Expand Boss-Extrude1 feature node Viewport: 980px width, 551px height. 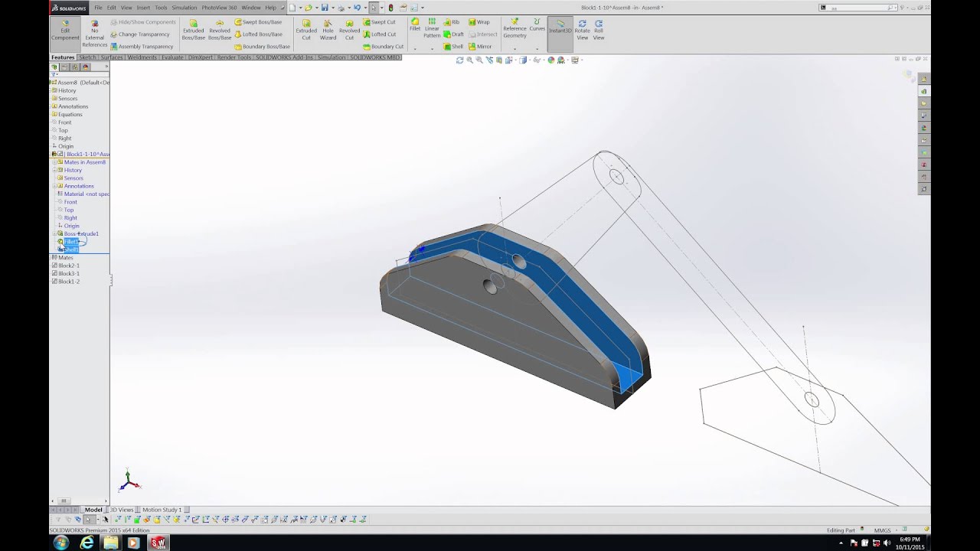tap(54, 233)
